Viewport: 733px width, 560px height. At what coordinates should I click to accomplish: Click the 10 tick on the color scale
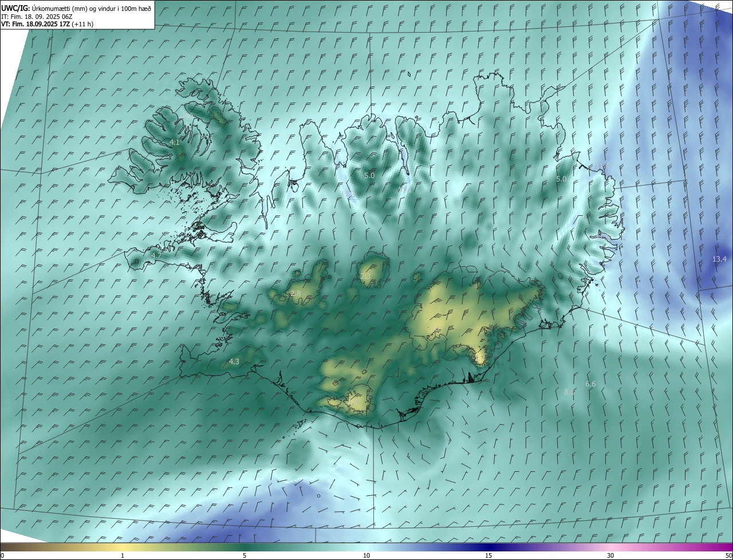[366, 556]
